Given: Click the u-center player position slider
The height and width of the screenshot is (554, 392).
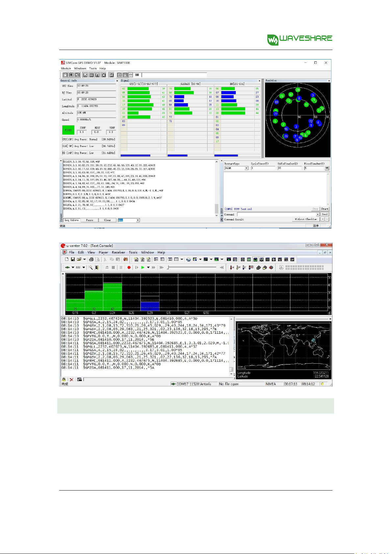Looking at the screenshot, I should click(x=192, y=268).
